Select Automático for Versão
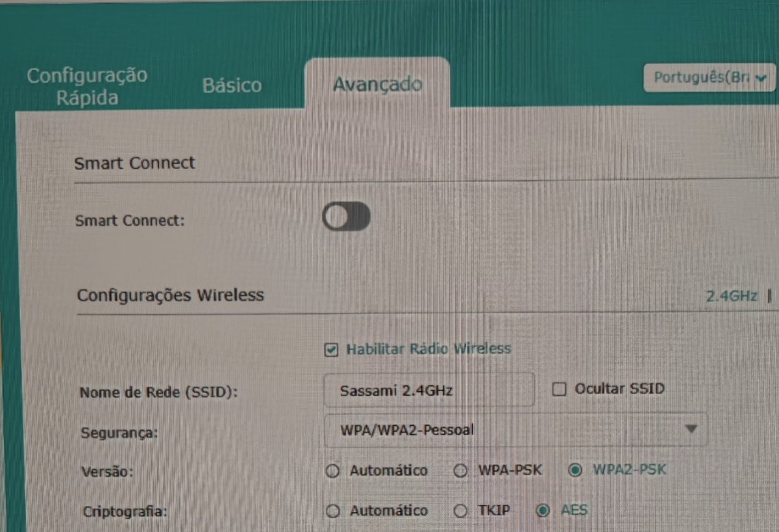This screenshot has width=779, height=532. pyautogui.click(x=333, y=471)
